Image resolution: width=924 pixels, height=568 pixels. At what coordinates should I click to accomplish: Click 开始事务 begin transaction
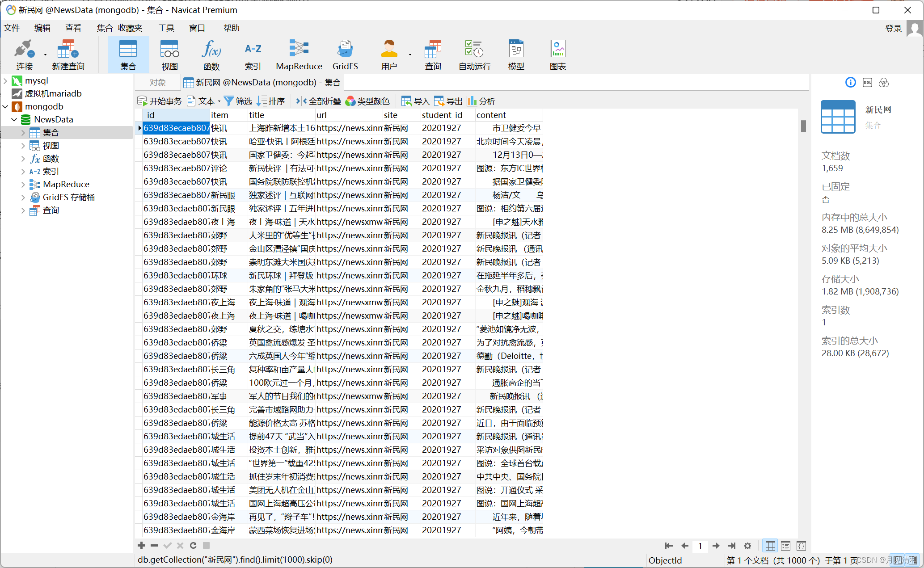(x=160, y=101)
